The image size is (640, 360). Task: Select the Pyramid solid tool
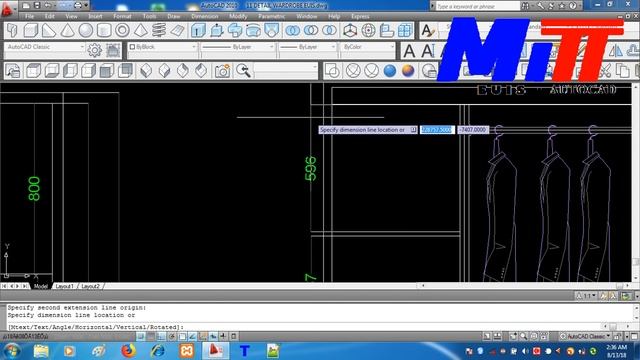coord(141,31)
